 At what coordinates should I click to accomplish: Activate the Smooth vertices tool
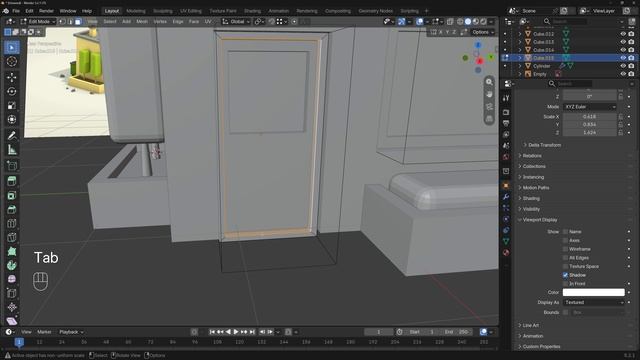click(12, 279)
